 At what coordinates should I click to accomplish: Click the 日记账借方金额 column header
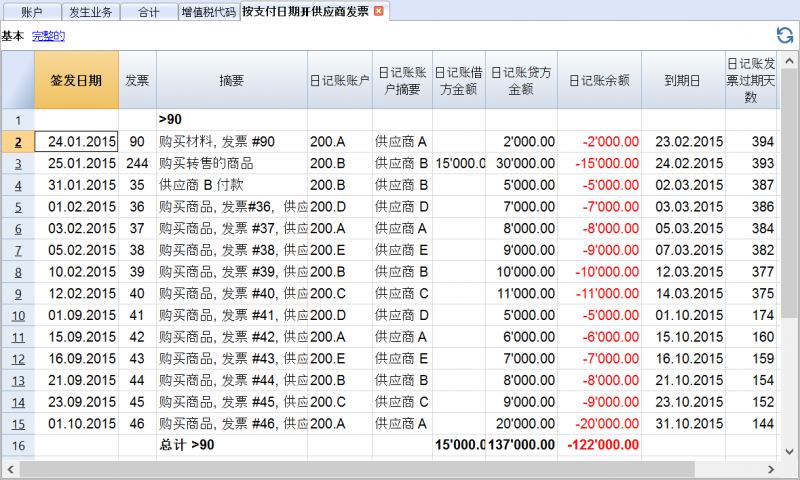[x=459, y=80]
